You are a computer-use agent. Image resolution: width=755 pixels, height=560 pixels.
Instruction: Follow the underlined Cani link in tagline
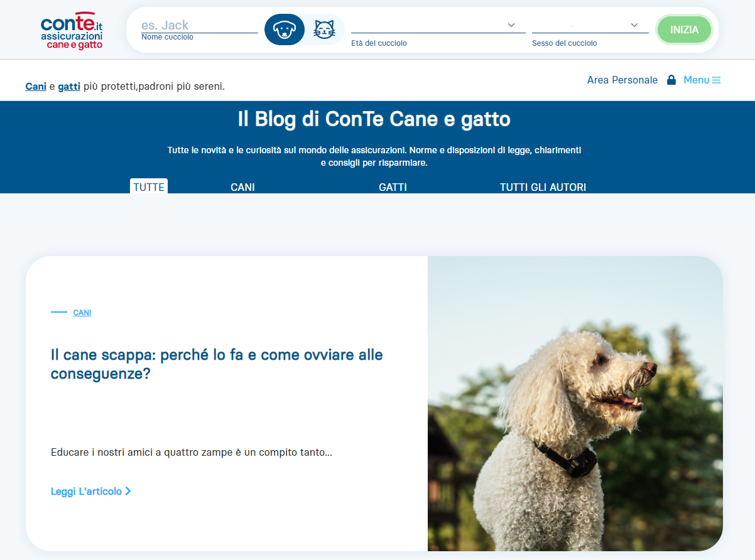[36, 87]
